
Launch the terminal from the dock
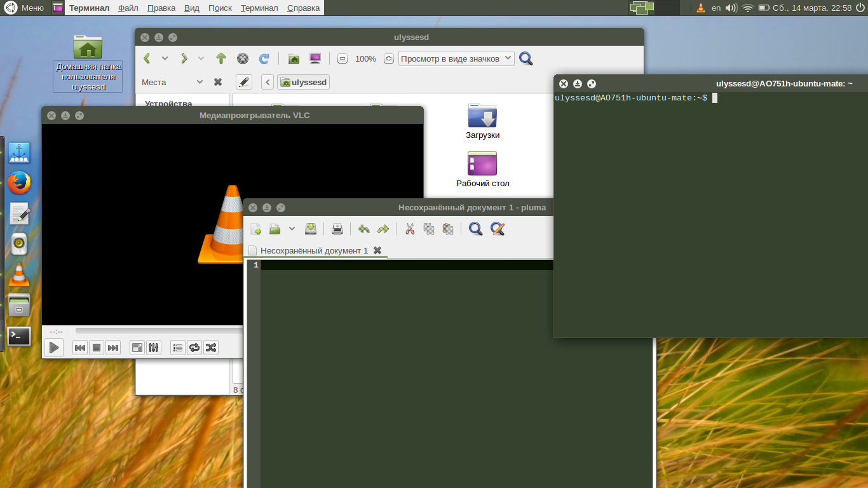pos(19,336)
